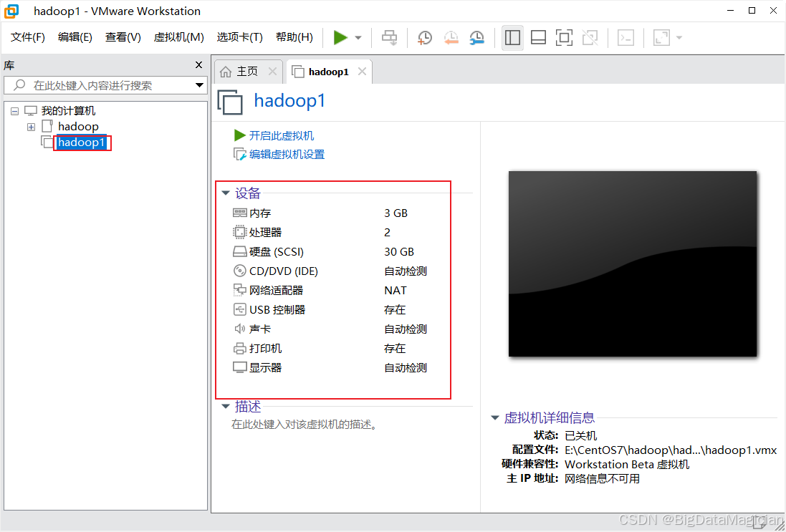This screenshot has width=786, height=532.
Task: Expand the hadoop tree node
Action: pos(31,127)
